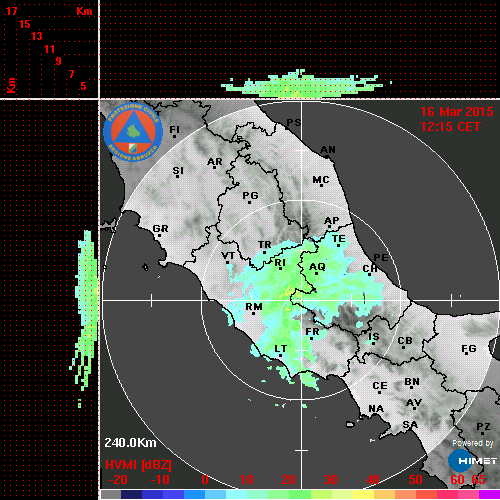The width and height of the screenshot is (500, 500).
Task: Click the 240.0Km range label
Action: point(130,443)
